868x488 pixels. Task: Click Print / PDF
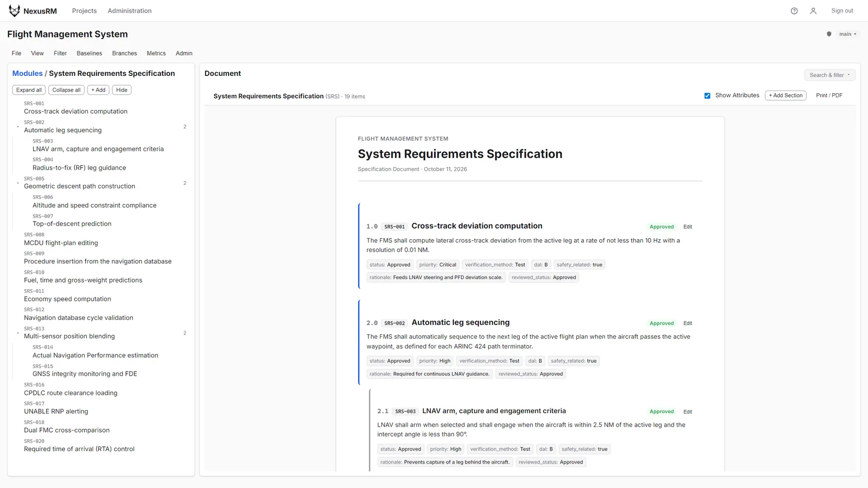click(x=829, y=95)
